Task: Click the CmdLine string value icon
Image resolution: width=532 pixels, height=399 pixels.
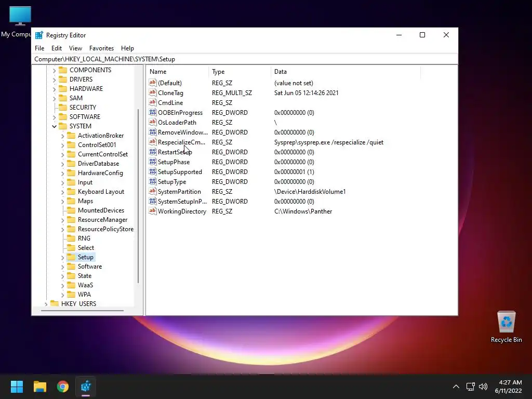Action: (153, 102)
